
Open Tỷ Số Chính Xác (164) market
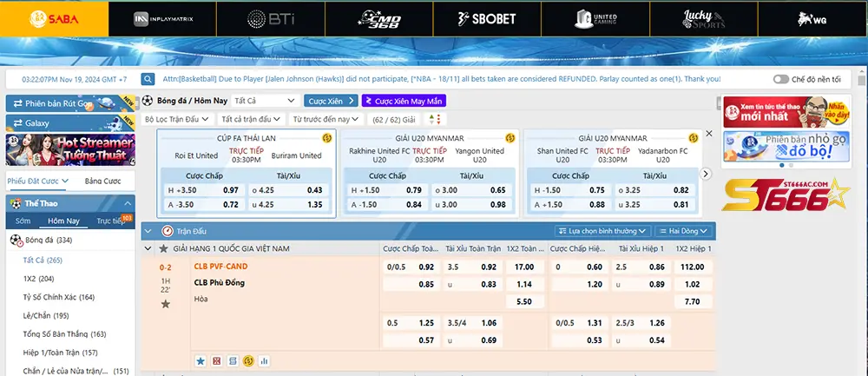point(59,297)
